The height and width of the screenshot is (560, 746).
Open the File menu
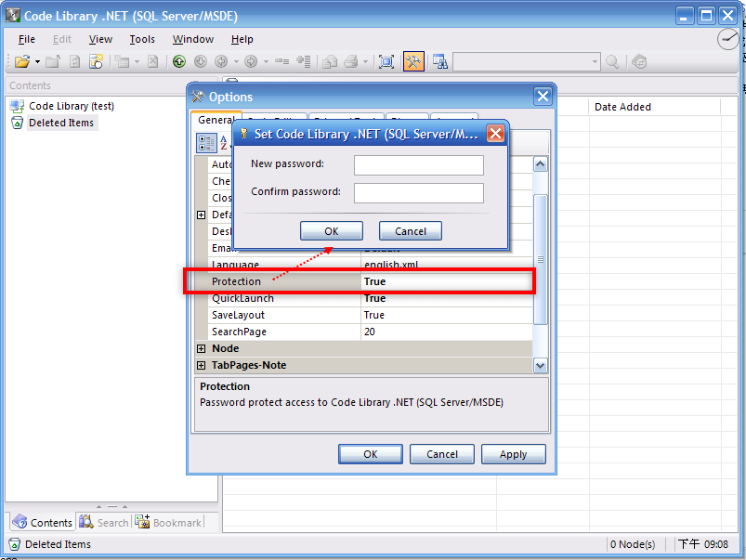pos(27,39)
